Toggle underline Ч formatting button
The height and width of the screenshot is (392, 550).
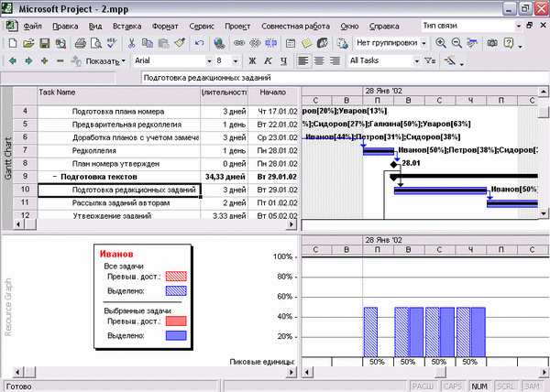283,61
